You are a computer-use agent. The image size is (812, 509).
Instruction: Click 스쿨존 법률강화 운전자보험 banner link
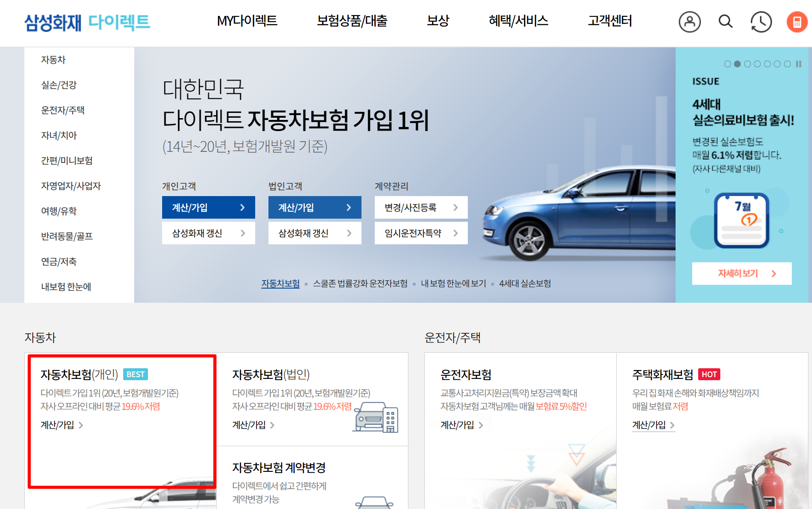(x=360, y=283)
